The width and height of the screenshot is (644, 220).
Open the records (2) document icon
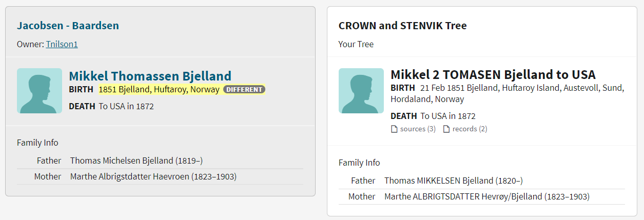tap(446, 129)
